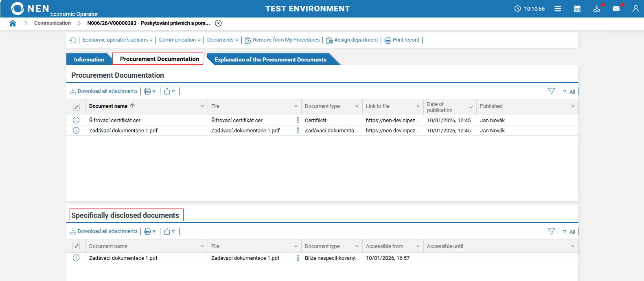Open All view dropdown in Procurement Documentation
Screen dimensions: 644x281
569,92
